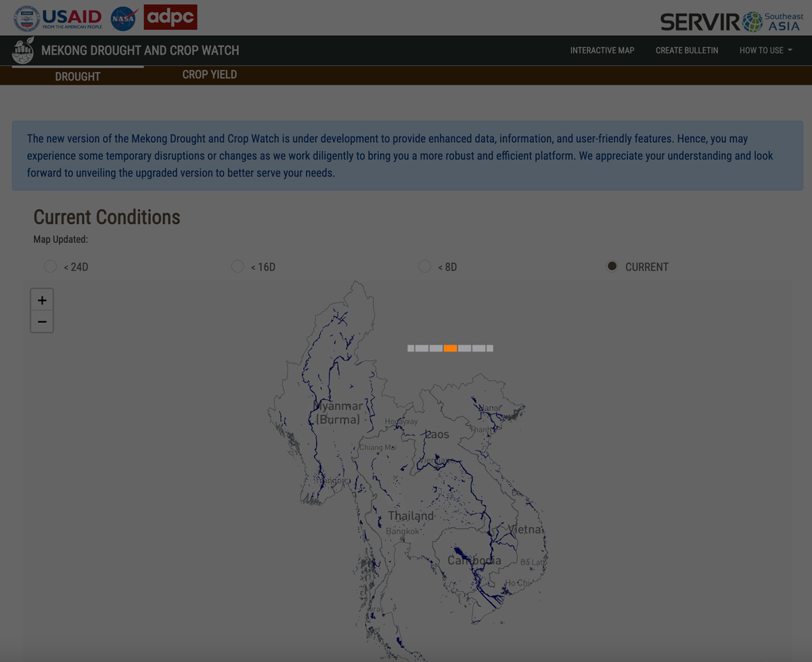Open the INTERACTIVE MAP page

(602, 50)
